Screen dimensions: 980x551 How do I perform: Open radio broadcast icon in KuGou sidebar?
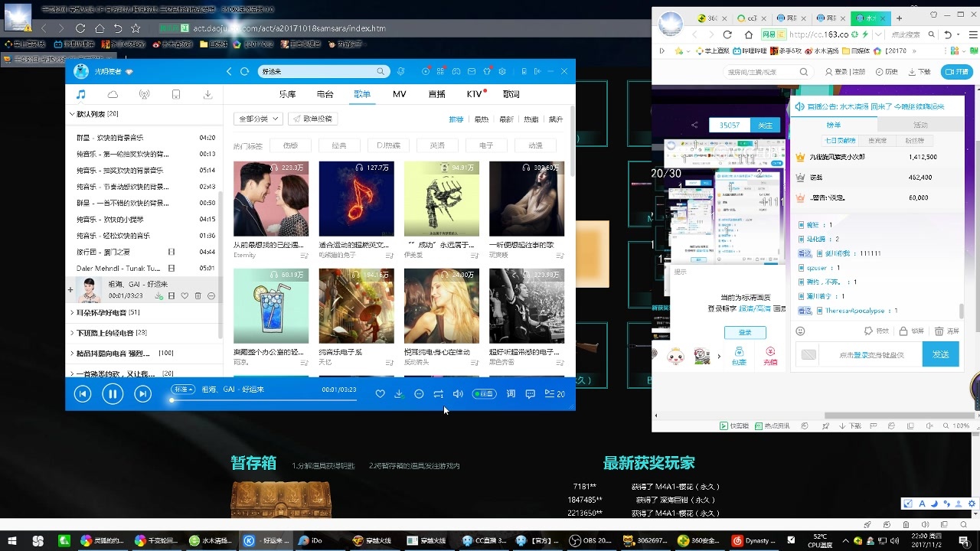(144, 94)
